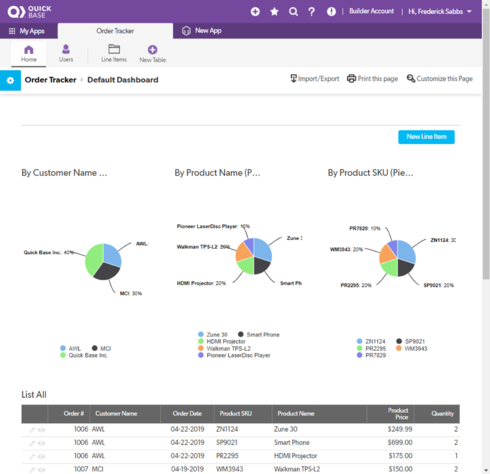Open the Users icon

pyautogui.click(x=66, y=54)
